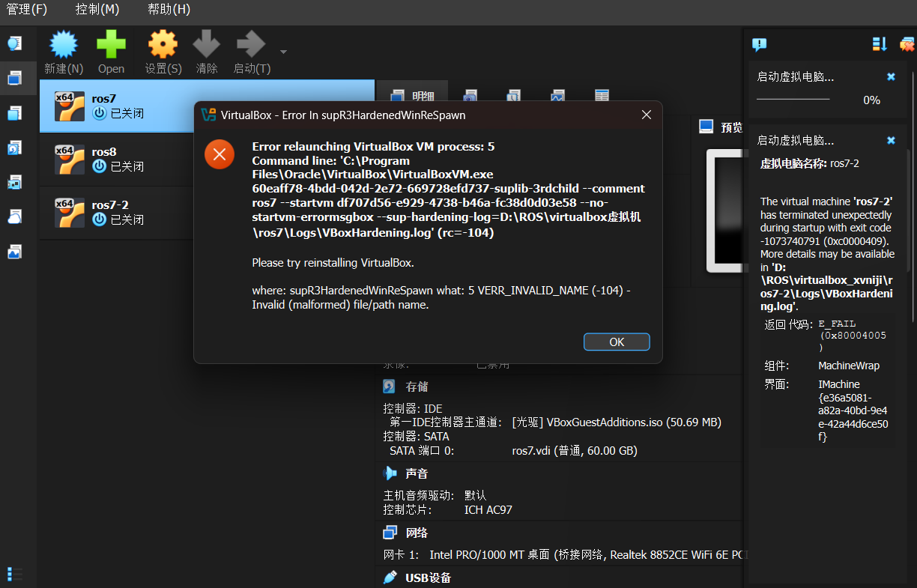Open the 帮助(H) menu
This screenshot has height=588, width=917.
pos(169,10)
